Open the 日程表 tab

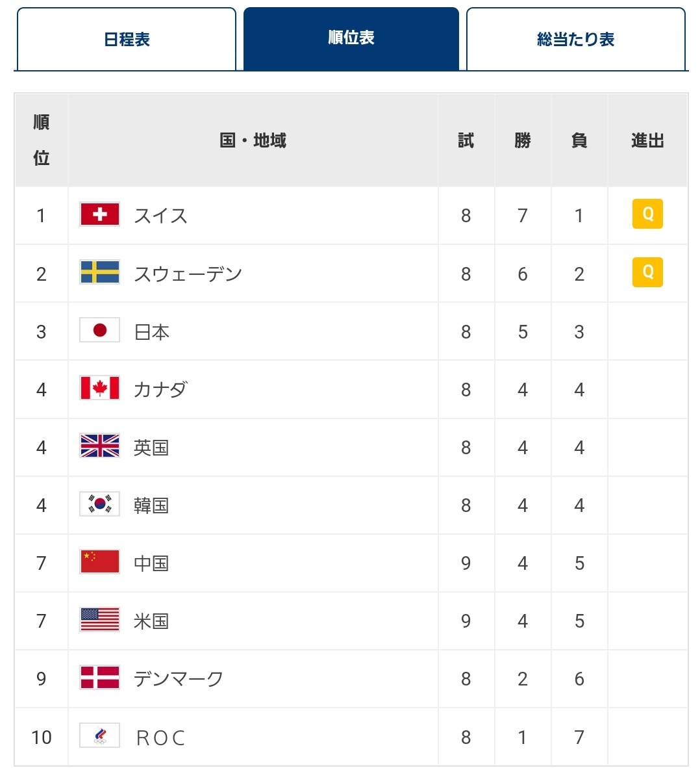pos(126,39)
